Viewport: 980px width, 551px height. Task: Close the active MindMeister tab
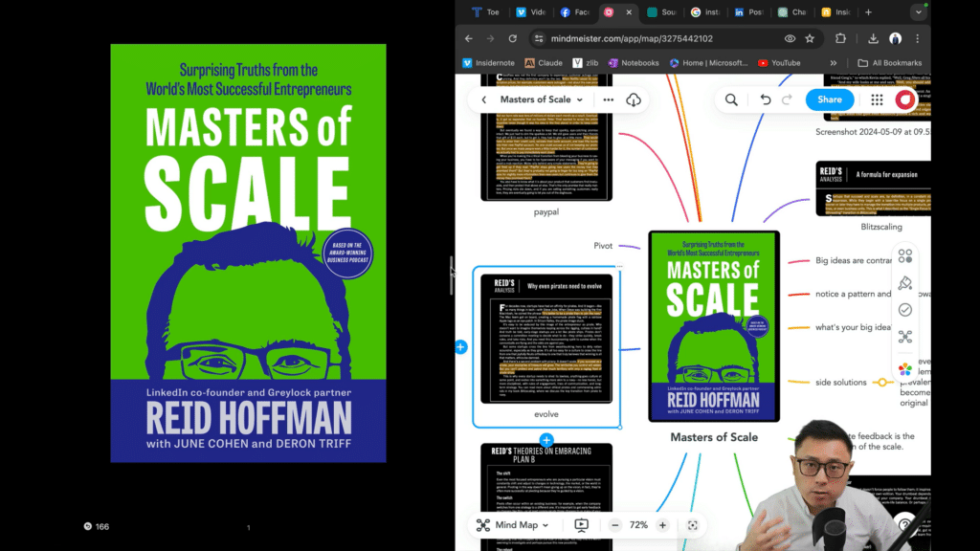pyautogui.click(x=629, y=11)
